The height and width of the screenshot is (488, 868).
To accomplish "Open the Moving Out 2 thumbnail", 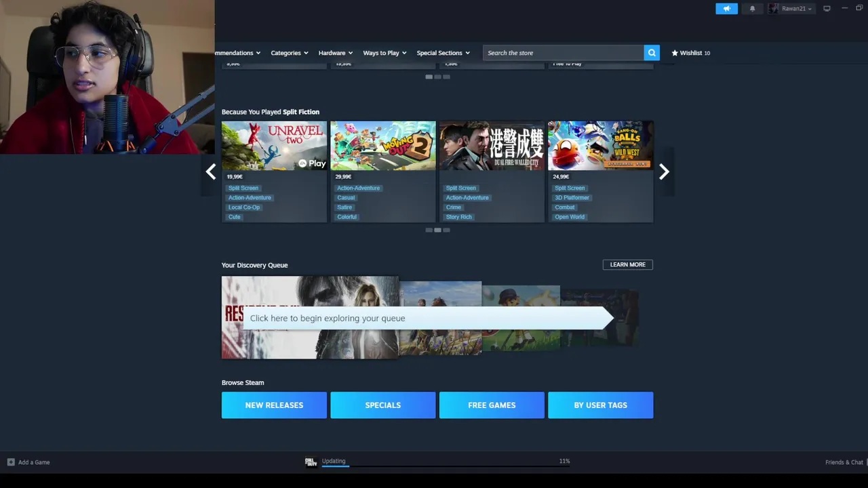I will tap(383, 146).
